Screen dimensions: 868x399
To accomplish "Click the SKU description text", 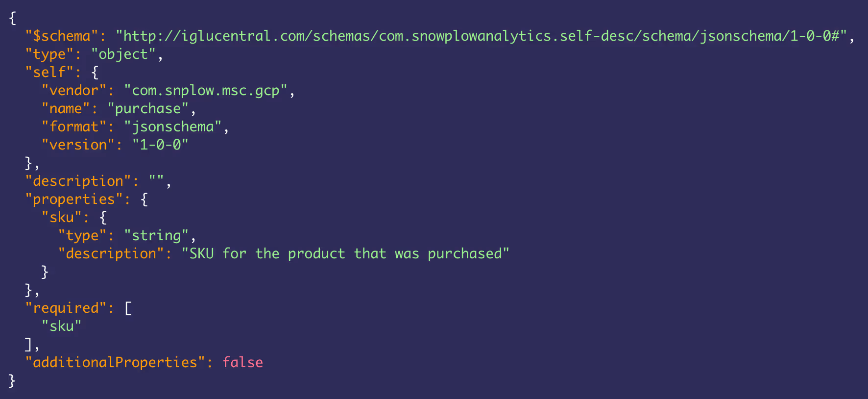I will click(x=345, y=254).
